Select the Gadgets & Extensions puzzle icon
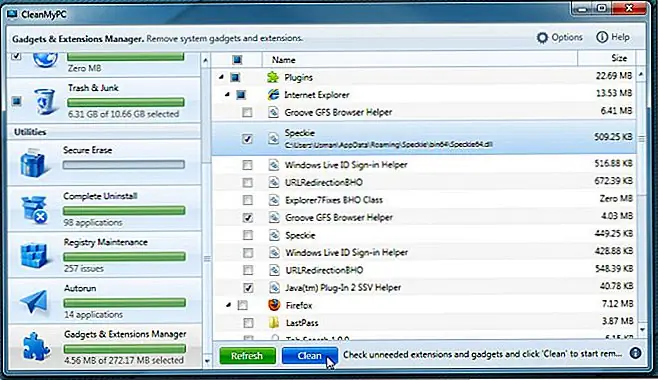Screen dimensions: 658x380 [36, 346]
